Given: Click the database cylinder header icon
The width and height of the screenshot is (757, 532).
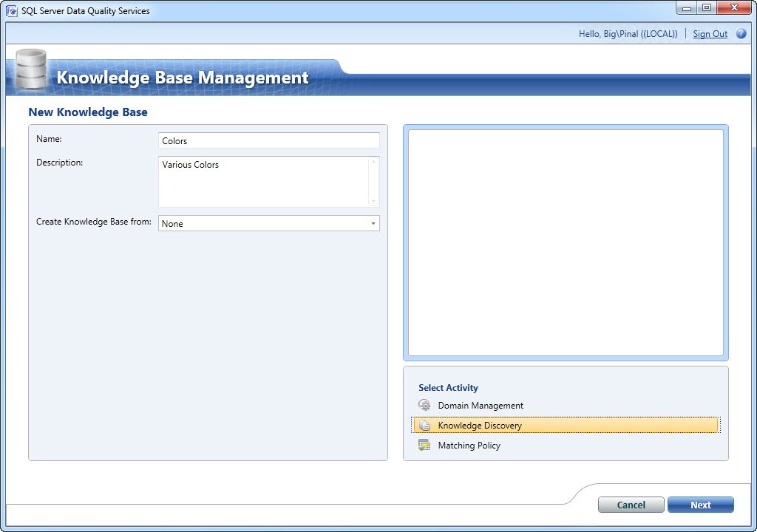Looking at the screenshot, I should [31, 69].
